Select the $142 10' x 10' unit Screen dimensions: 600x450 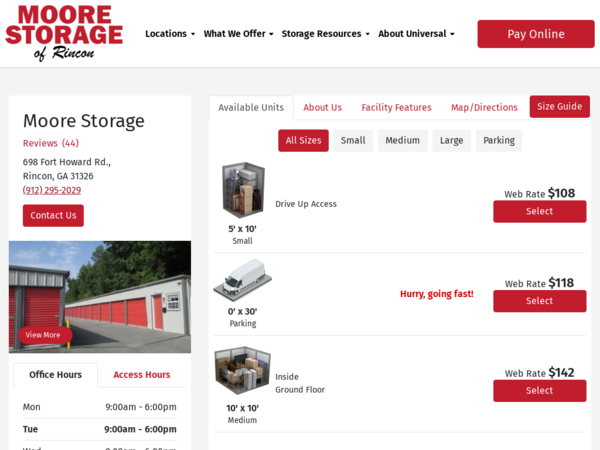tap(540, 390)
